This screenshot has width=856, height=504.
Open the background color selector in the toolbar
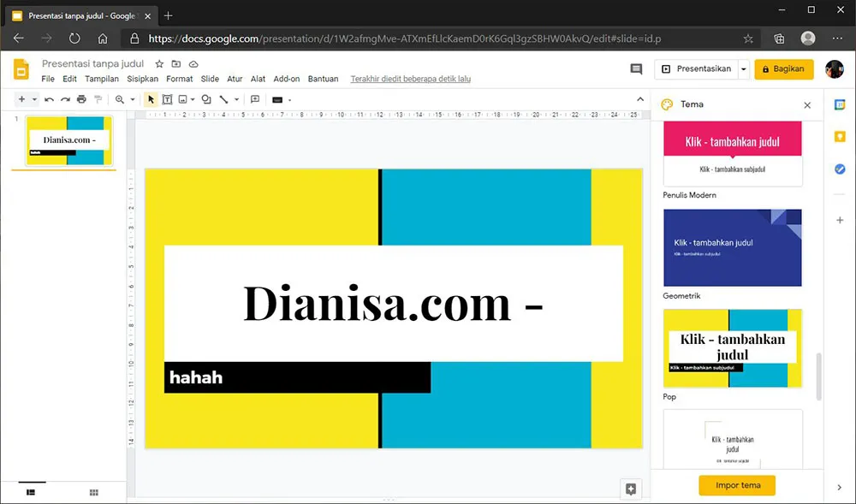tap(279, 100)
